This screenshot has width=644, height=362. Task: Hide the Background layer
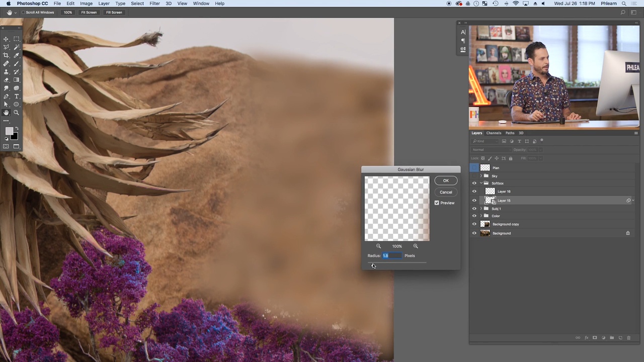click(x=474, y=233)
